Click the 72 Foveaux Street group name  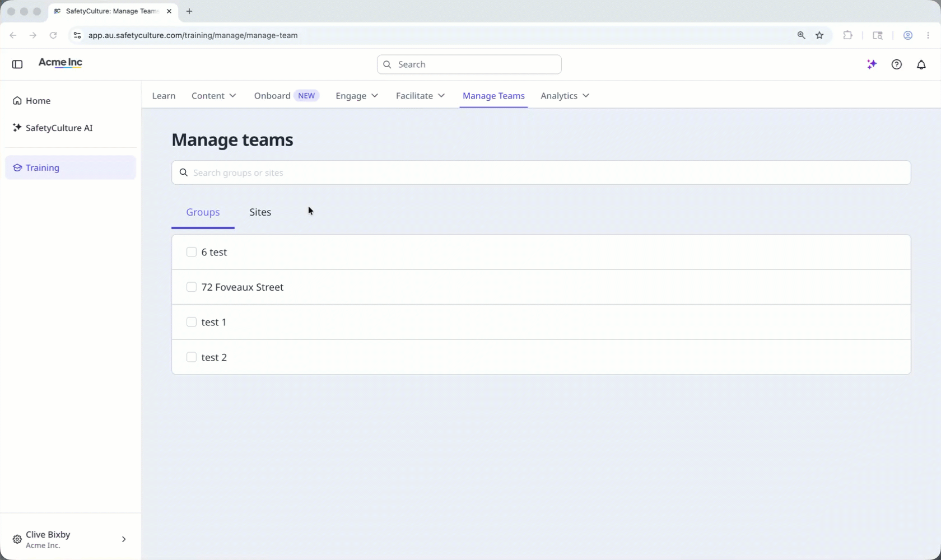tap(243, 287)
